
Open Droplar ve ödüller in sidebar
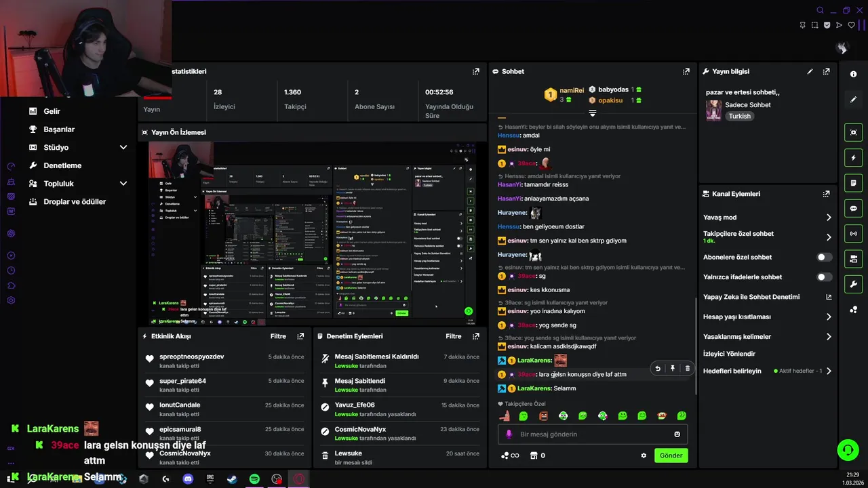[x=75, y=202]
